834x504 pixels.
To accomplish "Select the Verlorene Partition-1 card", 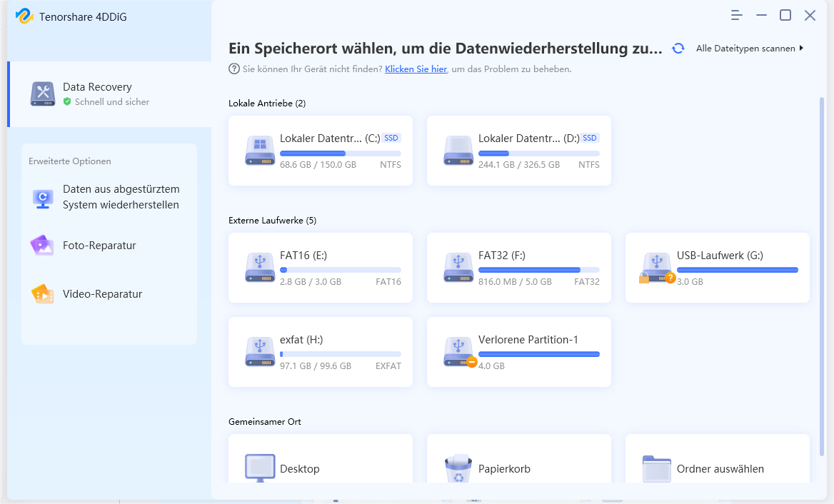I will click(519, 352).
